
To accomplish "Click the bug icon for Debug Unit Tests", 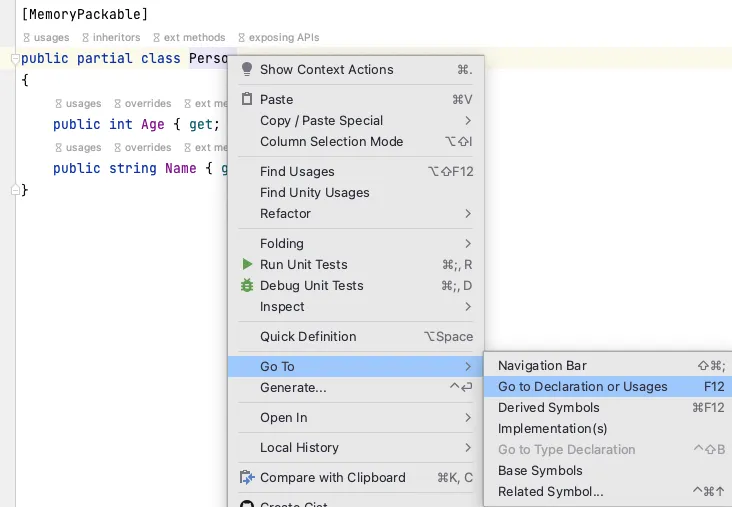I will 247,286.
